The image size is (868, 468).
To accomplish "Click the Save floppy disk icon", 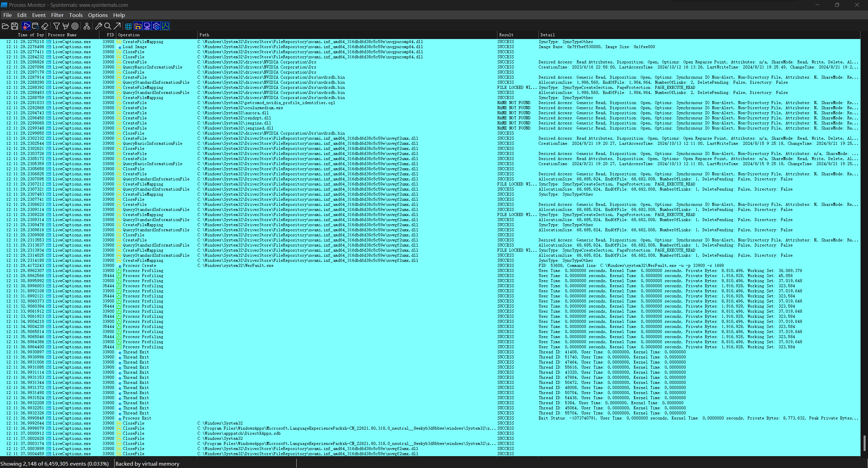I will tap(15, 26).
